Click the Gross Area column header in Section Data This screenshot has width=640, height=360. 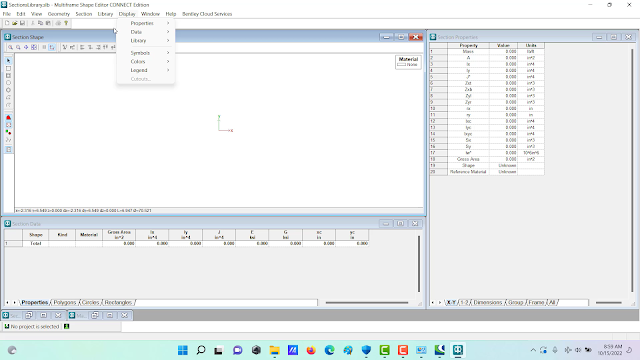(119, 235)
